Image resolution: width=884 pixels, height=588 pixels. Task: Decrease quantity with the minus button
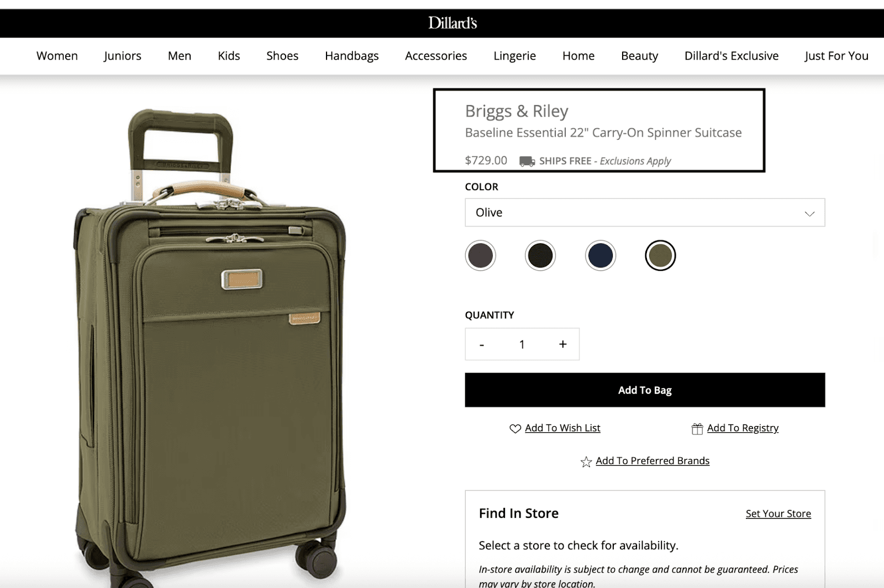pos(482,345)
